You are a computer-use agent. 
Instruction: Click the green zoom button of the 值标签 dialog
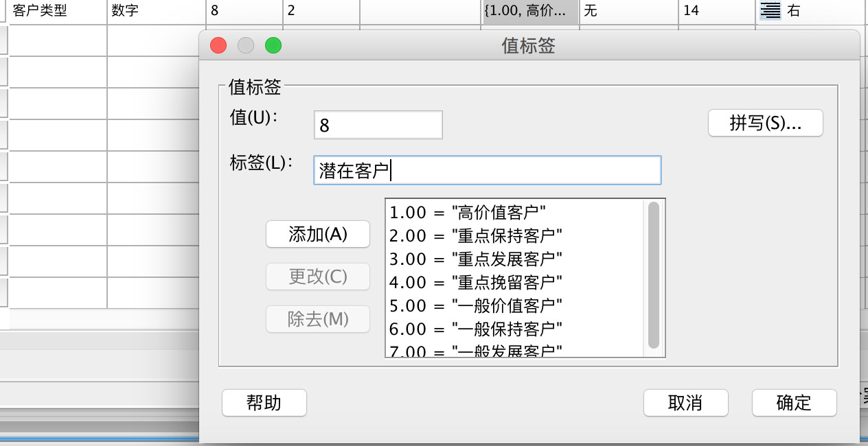point(273,45)
